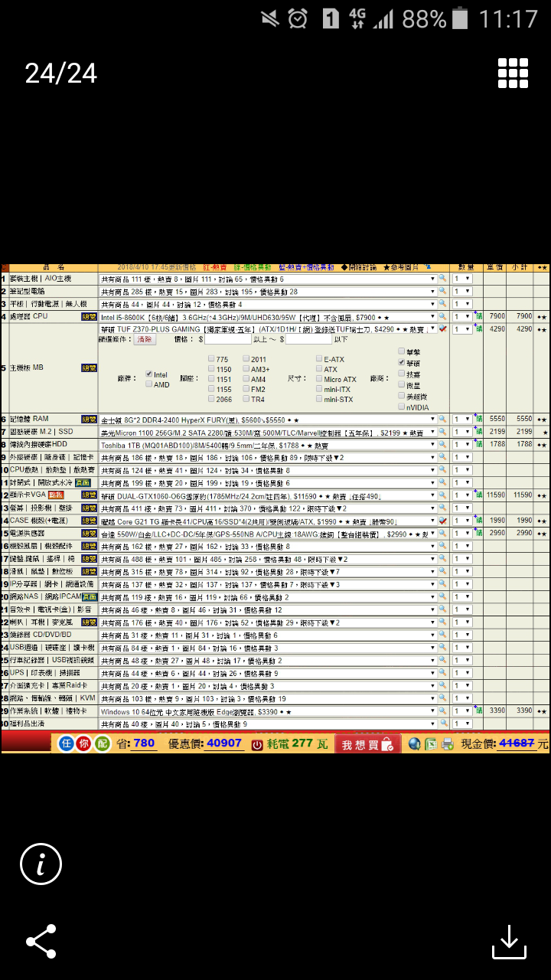
Task: Open OS dropdown showing Windows 10 64位元
Action: pyautogui.click(x=268, y=711)
